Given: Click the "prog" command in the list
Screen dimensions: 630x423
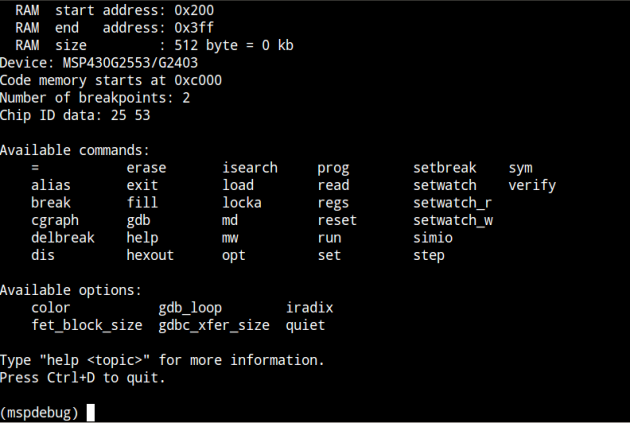Looking at the screenshot, I should pyautogui.click(x=333, y=168).
